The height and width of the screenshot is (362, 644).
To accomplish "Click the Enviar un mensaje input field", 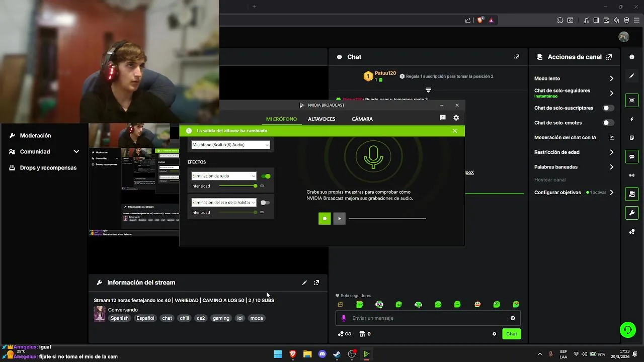I will pos(428,318).
